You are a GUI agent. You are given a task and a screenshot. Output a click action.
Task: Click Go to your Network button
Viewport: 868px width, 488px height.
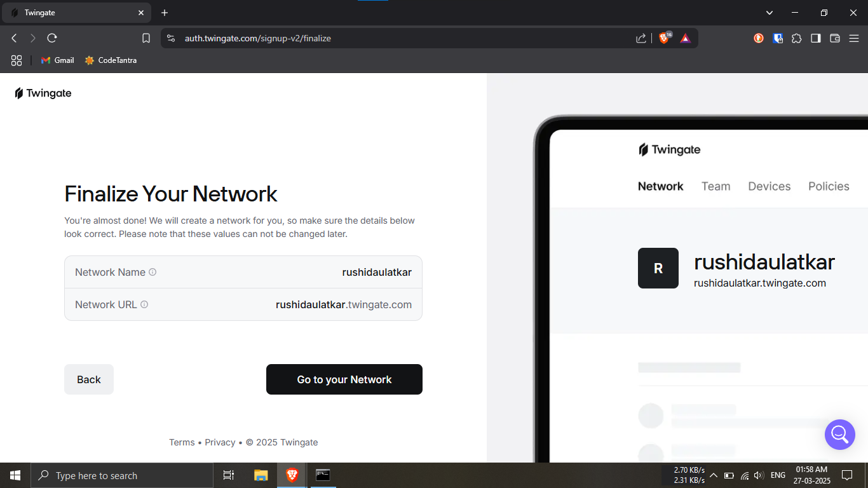[x=344, y=379]
